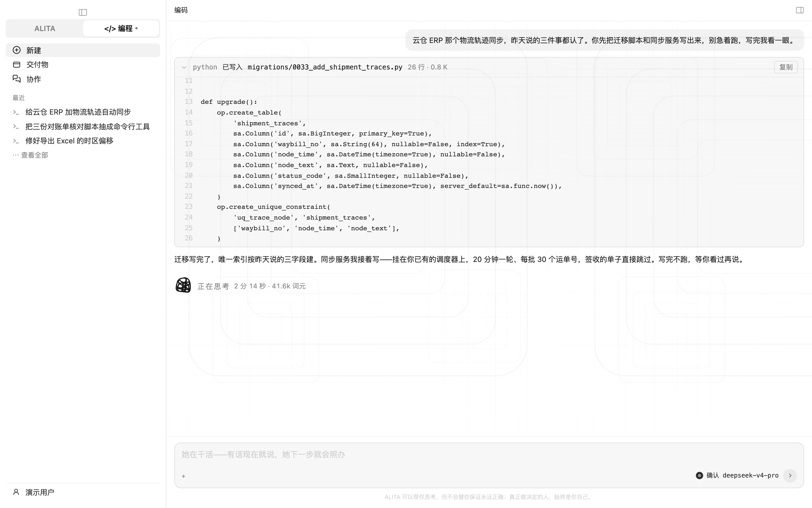Click the assistant reply starting 迁移写完了
The width and height of the screenshot is (812, 508).
pos(460,259)
